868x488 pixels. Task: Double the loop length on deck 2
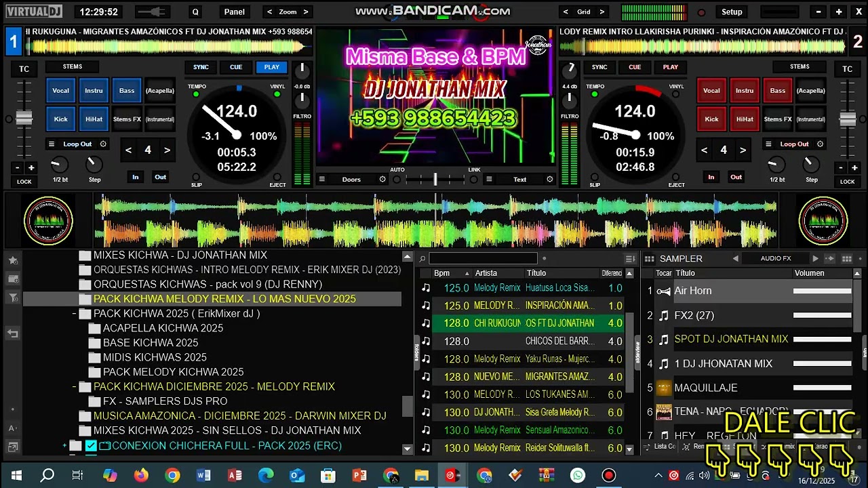[x=743, y=150]
